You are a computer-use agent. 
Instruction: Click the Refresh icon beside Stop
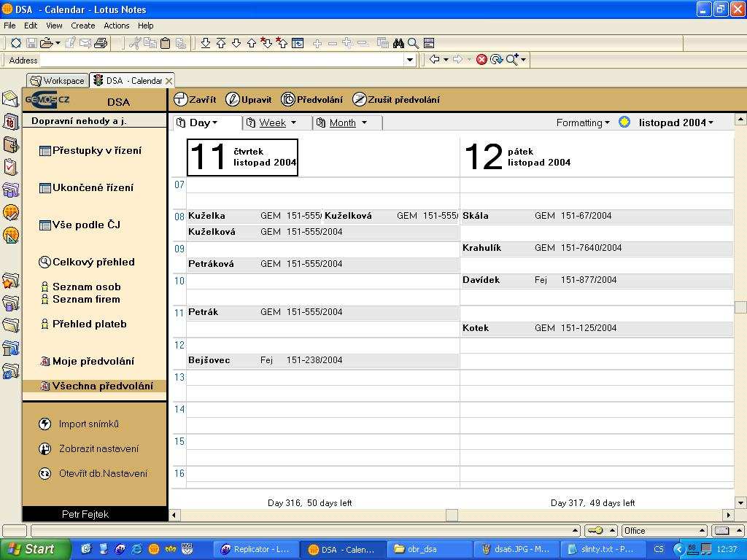(x=496, y=60)
